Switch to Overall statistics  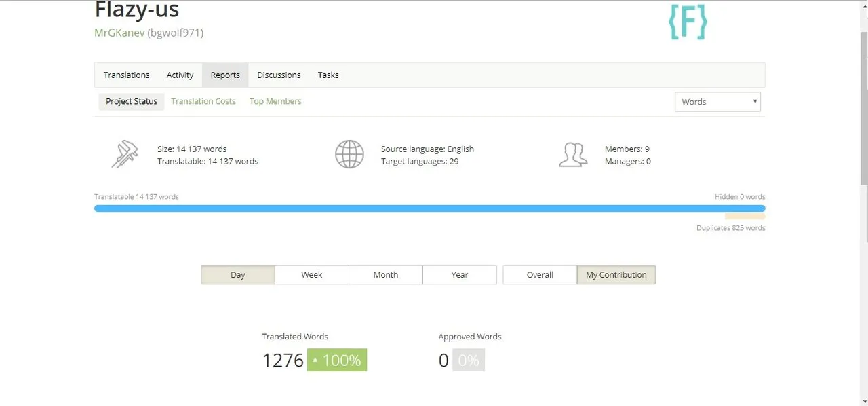pos(540,275)
